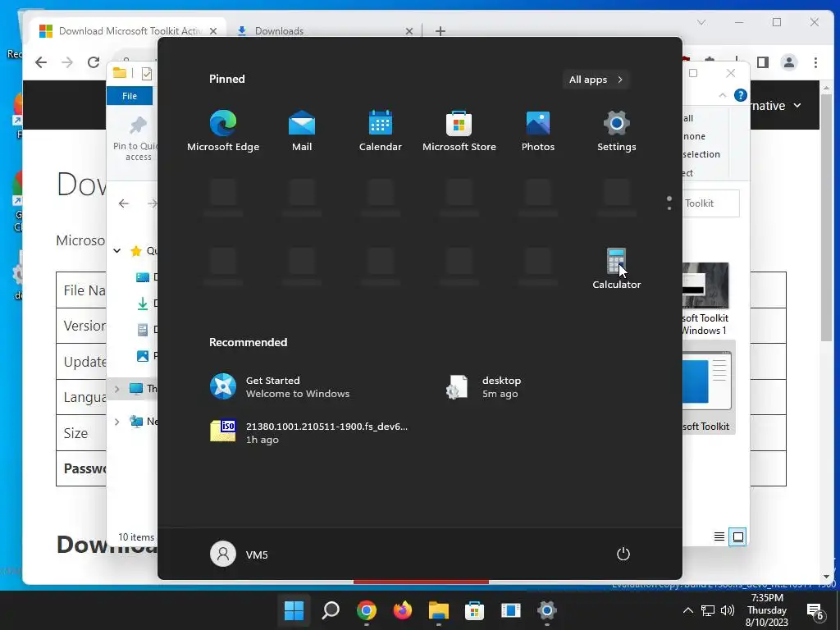Close the Download Microsoft Toolkit Chrome tab
The image size is (840, 630).
(213, 31)
